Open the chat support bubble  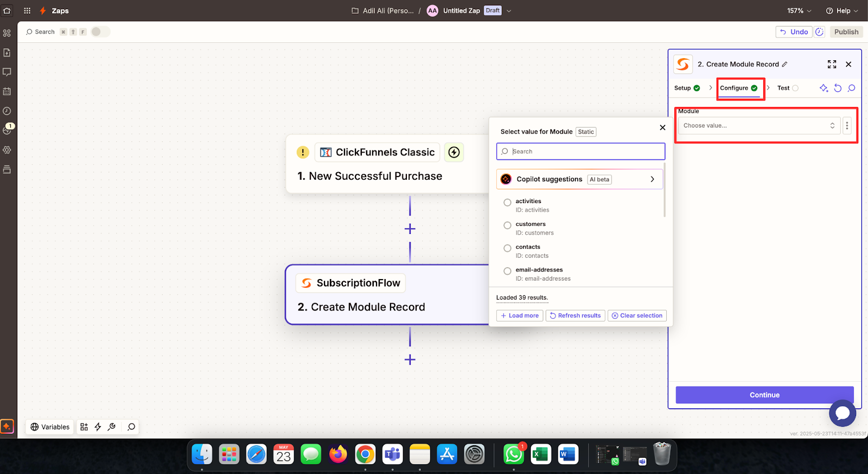point(843,413)
